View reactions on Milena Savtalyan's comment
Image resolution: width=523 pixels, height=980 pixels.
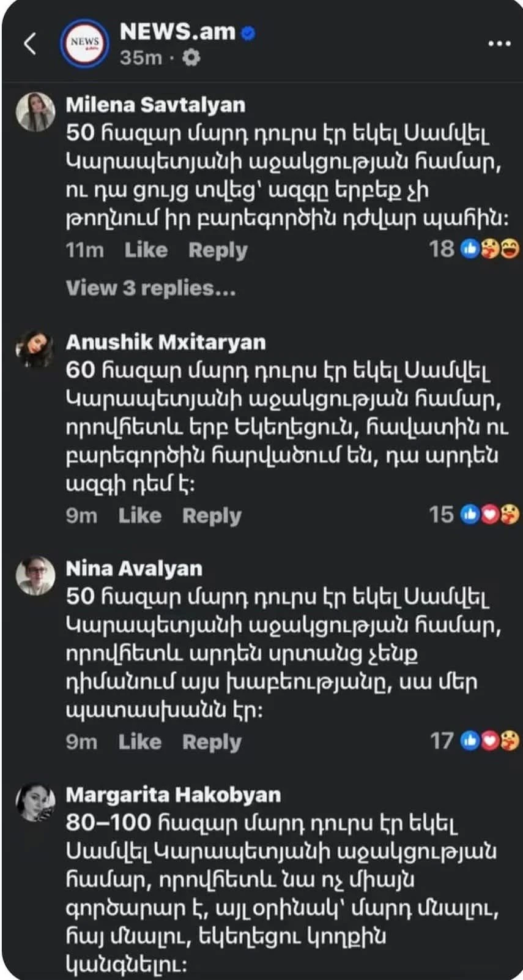coord(474,249)
